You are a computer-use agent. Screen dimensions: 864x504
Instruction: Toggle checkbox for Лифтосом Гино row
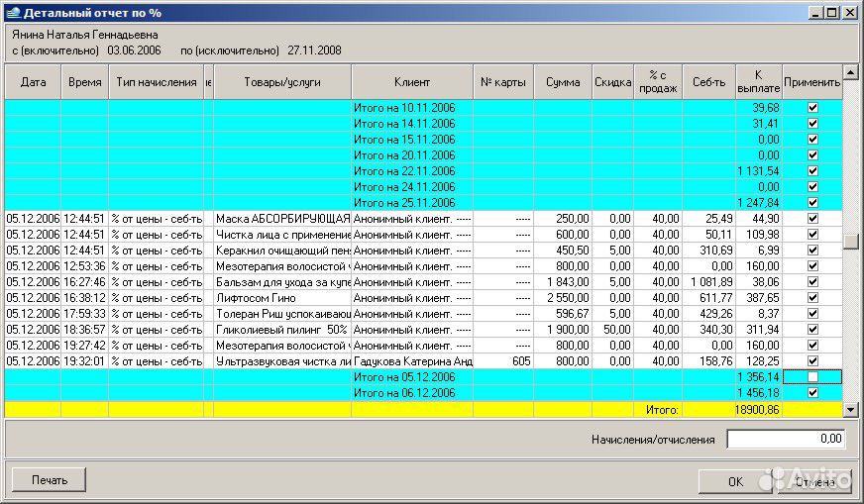pyautogui.click(x=812, y=298)
